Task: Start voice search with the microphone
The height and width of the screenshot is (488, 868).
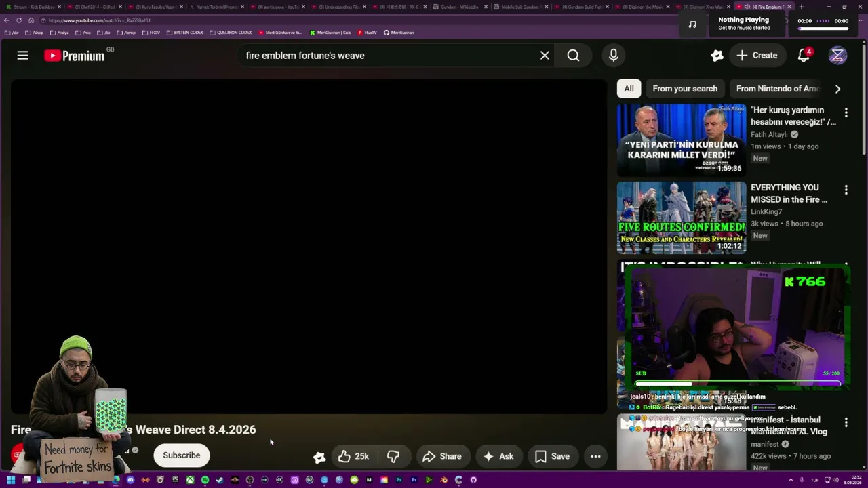Action: pyautogui.click(x=614, y=56)
